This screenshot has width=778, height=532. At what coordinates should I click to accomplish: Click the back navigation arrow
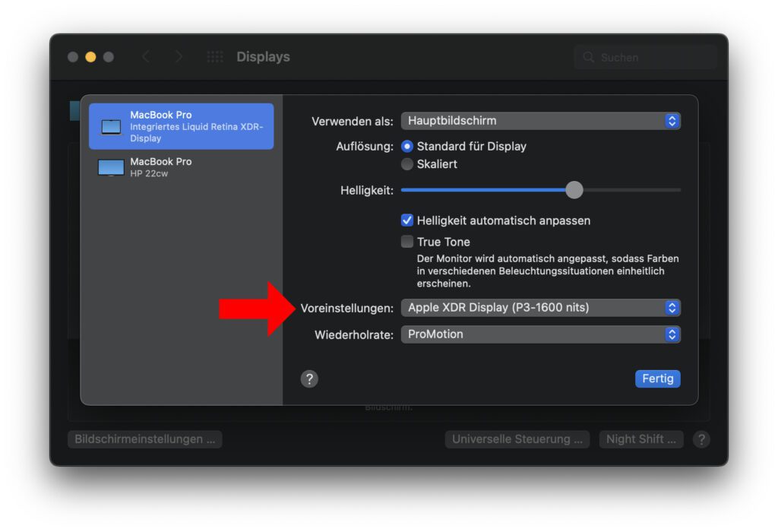(x=146, y=56)
